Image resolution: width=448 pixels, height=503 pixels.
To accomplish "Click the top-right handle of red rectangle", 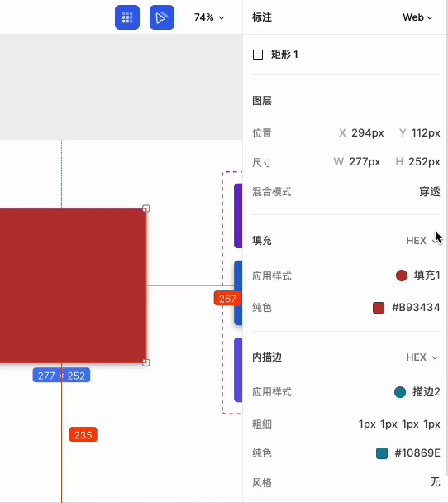I will coord(145,208).
